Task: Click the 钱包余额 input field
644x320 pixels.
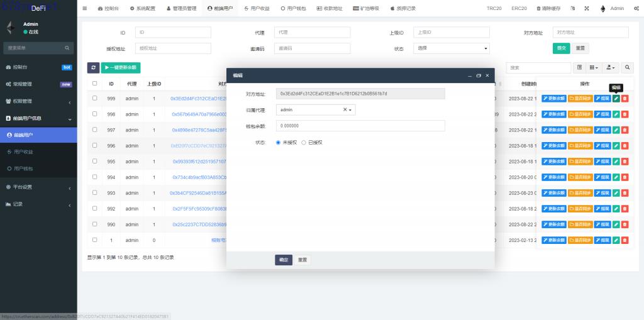Action: [x=360, y=126]
